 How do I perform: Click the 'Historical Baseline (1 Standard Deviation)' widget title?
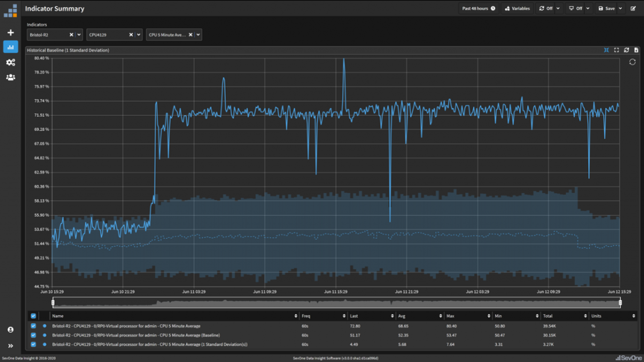click(x=68, y=50)
